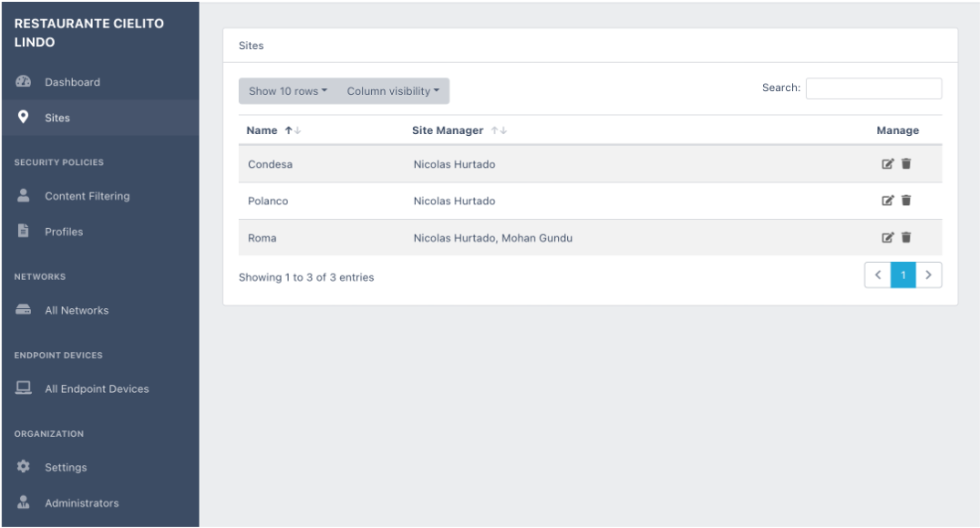Click the All Endpoint Devices laptop icon

pos(23,388)
